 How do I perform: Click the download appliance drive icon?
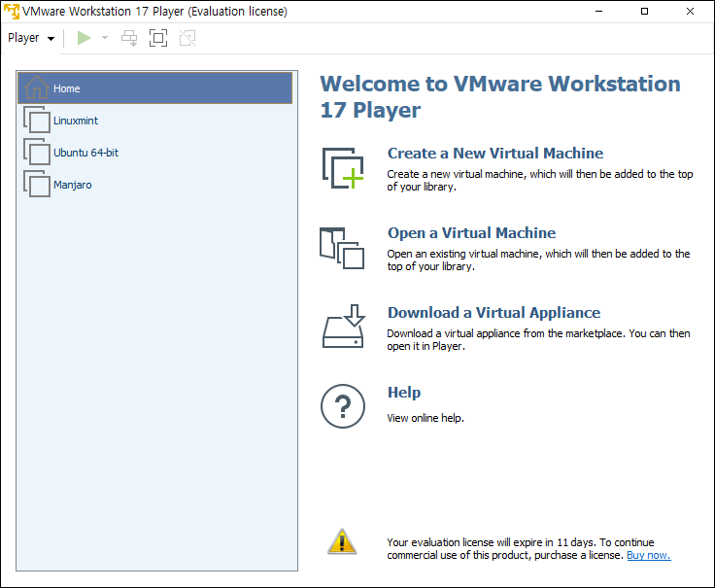(343, 327)
